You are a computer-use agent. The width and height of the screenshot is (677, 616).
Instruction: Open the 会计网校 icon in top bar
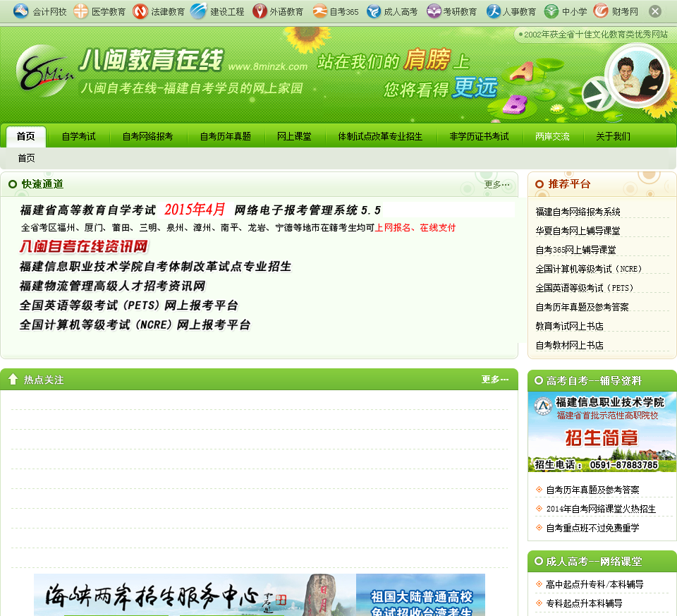(20, 11)
